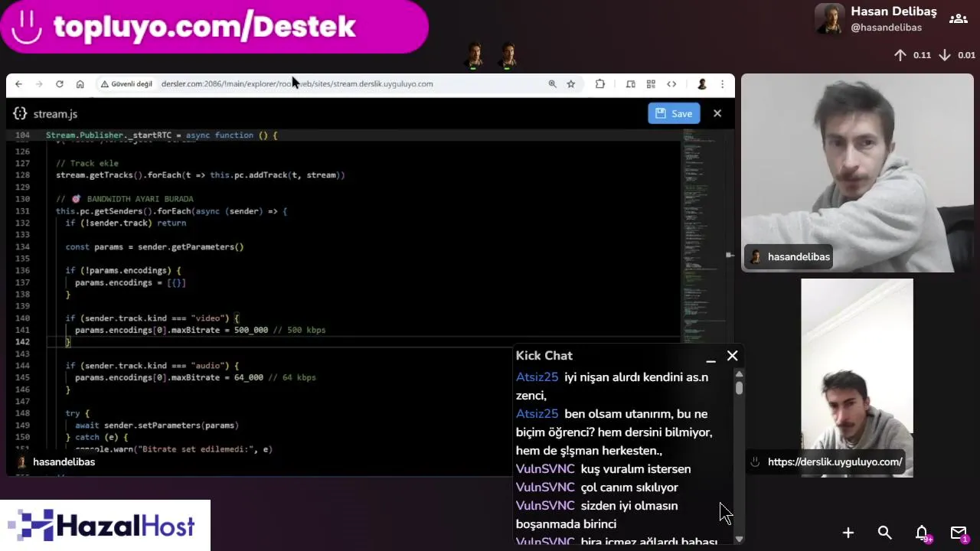Click the curly braces file icon
Viewport: 980px width, 551px height.
20,113
